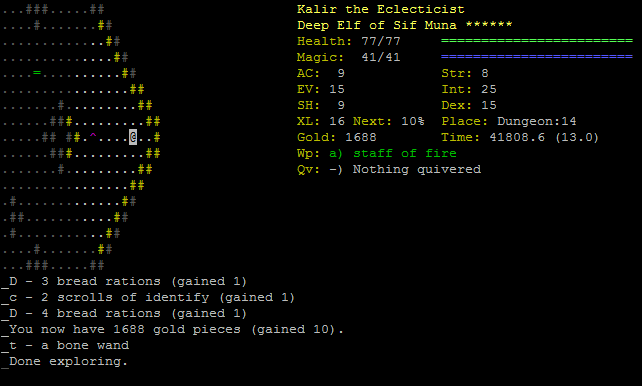
Task: Click the green Health bar
Action: pos(537,41)
